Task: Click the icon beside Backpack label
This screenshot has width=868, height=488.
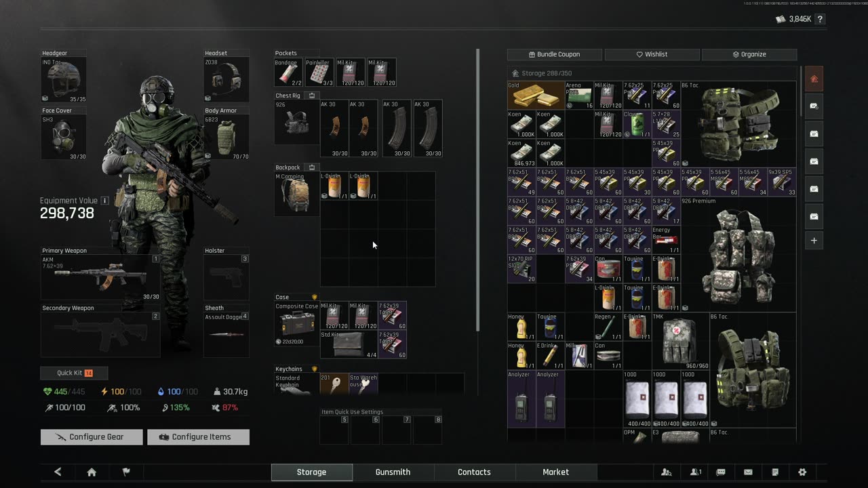Action: click(312, 167)
